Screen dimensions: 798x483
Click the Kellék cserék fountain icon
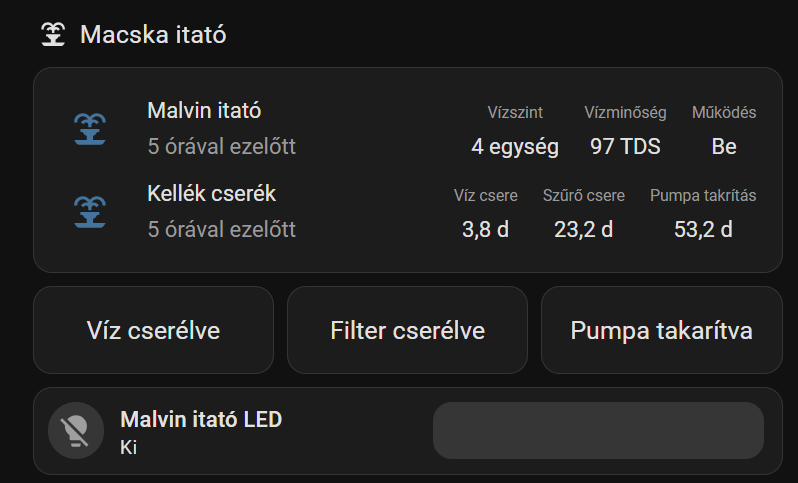coord(90,212)
